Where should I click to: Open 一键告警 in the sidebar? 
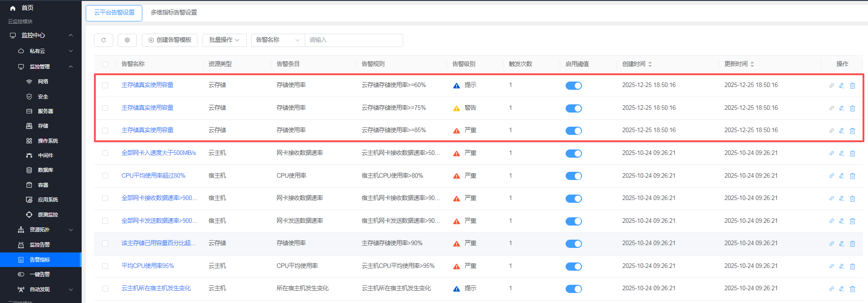(40, 274)
